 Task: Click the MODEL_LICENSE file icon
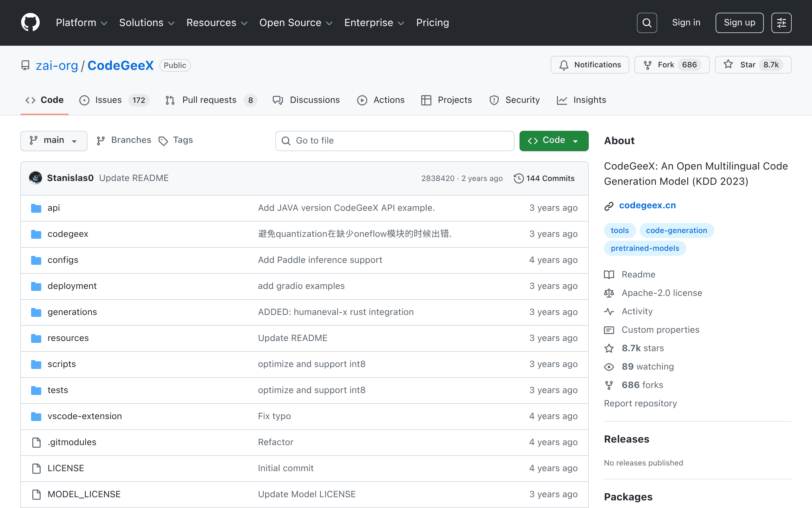point(36,495)
